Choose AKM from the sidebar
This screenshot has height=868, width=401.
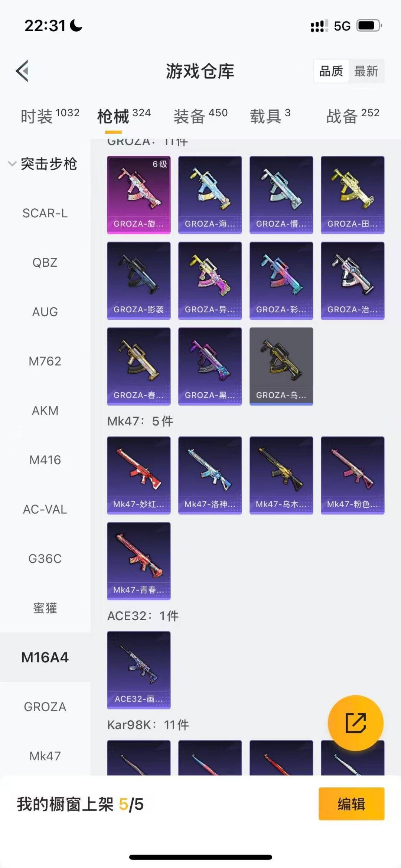click(x=45, y=410)
